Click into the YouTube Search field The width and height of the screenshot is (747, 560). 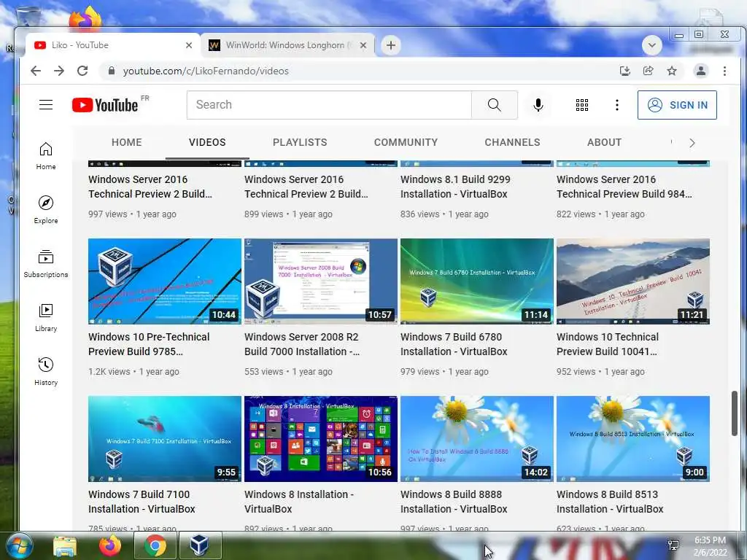[329, 105]
